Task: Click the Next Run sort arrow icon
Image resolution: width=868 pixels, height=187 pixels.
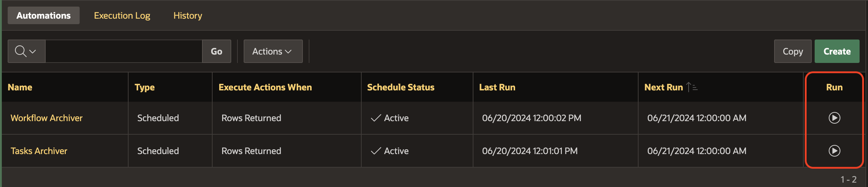Action: pos(692,87)
